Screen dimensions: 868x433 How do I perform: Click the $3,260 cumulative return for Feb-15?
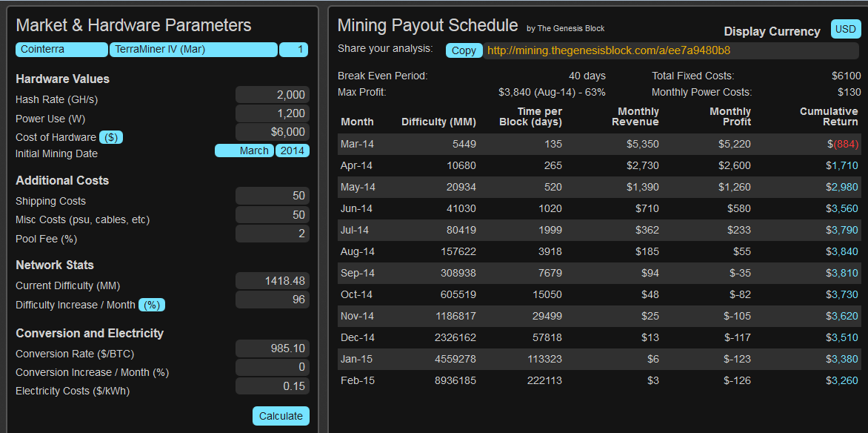tap(842, 380)
